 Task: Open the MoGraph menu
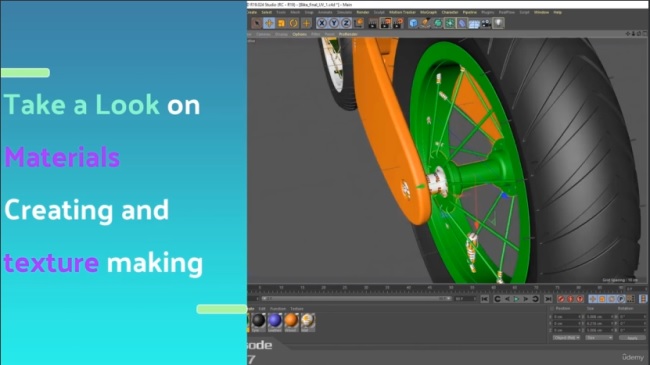tap(428, 12)
